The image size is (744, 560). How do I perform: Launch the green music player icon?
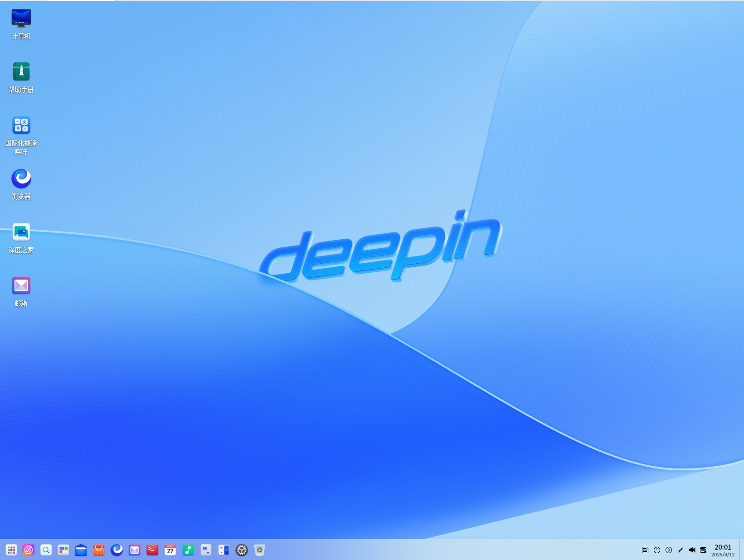[x=188, y=550]
